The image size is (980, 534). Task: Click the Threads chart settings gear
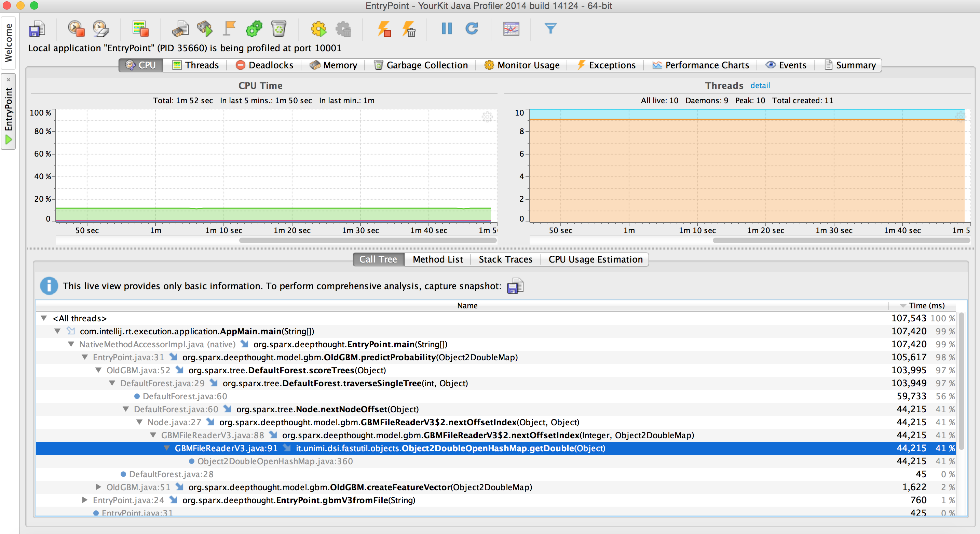pyautogui.click(x=960, y=117)
